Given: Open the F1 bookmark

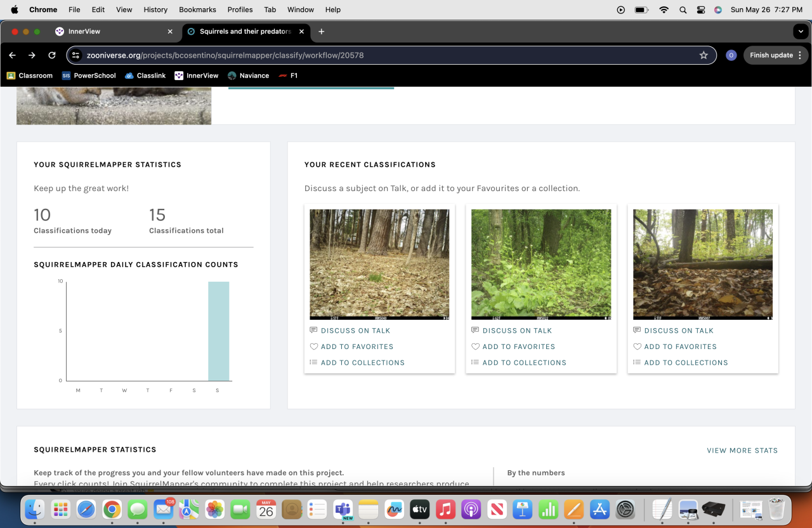Looking at the screenshot, I should click(x=288, y=76).
